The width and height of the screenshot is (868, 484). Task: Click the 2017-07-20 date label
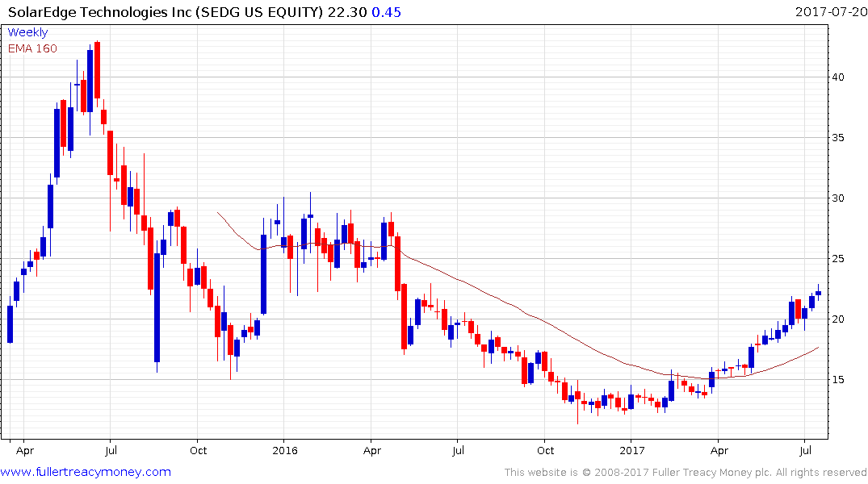(831, 11)
